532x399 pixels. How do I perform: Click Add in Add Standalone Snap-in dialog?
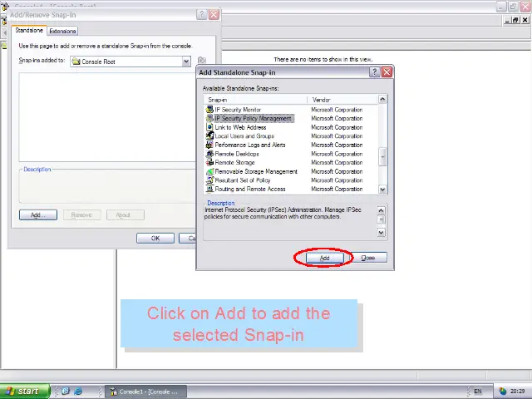click(325, 258)
